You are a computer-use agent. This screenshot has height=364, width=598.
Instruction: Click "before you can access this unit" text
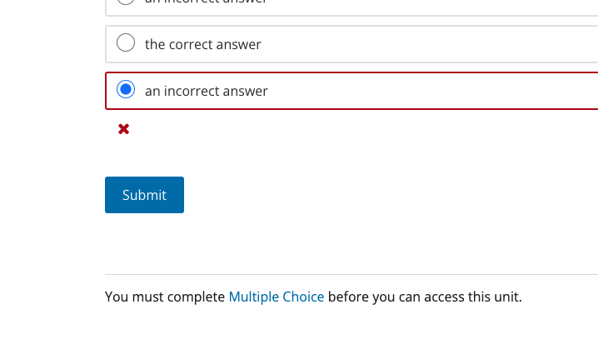pyautogui.click(x=425, y=297)
